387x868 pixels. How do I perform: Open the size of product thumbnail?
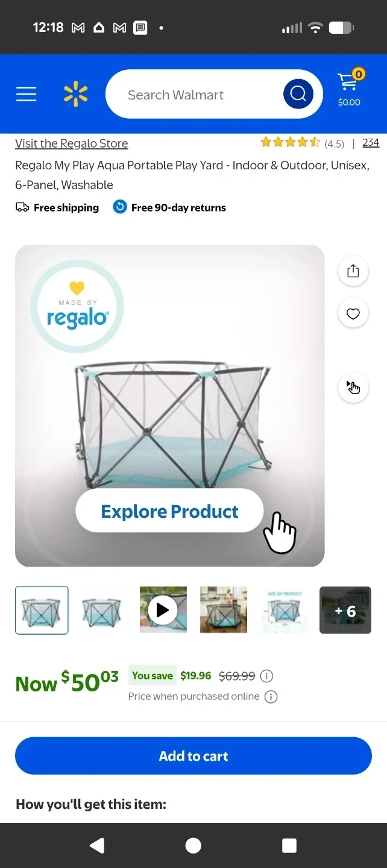(284, 610)
